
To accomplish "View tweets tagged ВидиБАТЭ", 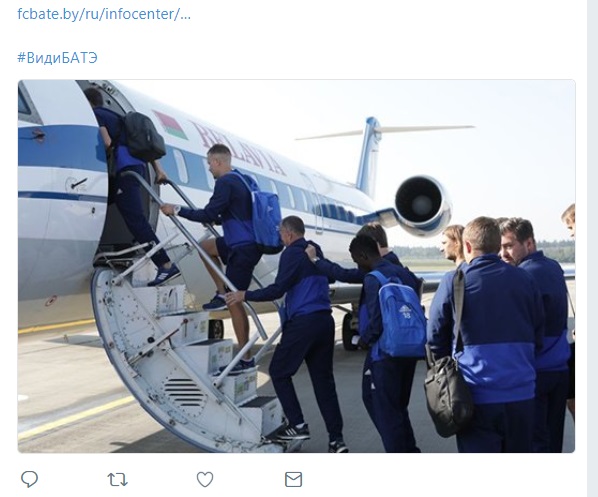I will click(x=58, y=58).
